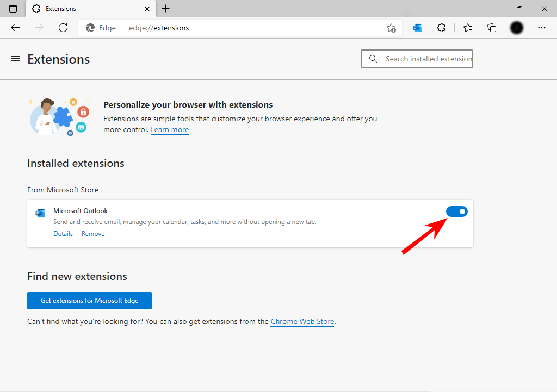557x392 pixels.
Task: Minimize the Edge window
Action: click(494, 9)
